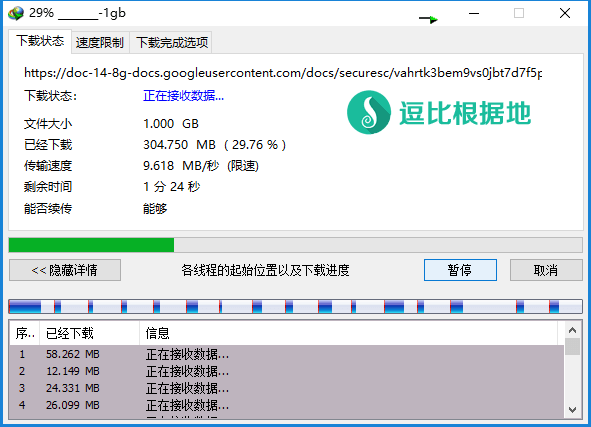Click the 已经下载 column header
Screen dimensions: 591x427
[89, 333]
